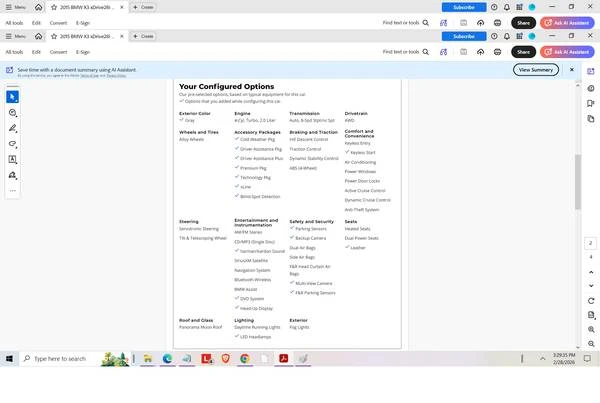Show the bookmarks panel on right rail
600x403 pixels.
tap(591, 103)
